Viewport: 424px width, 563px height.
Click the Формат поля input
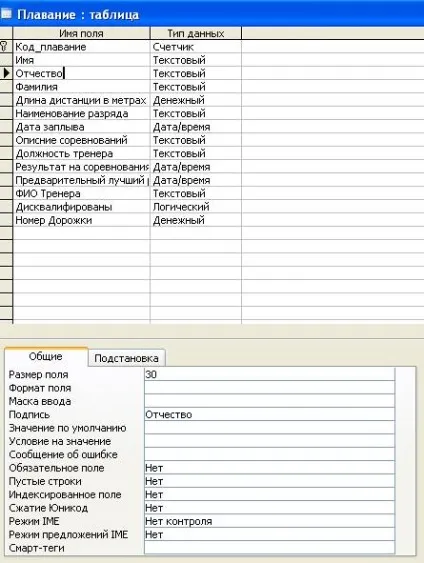[269, 388]
